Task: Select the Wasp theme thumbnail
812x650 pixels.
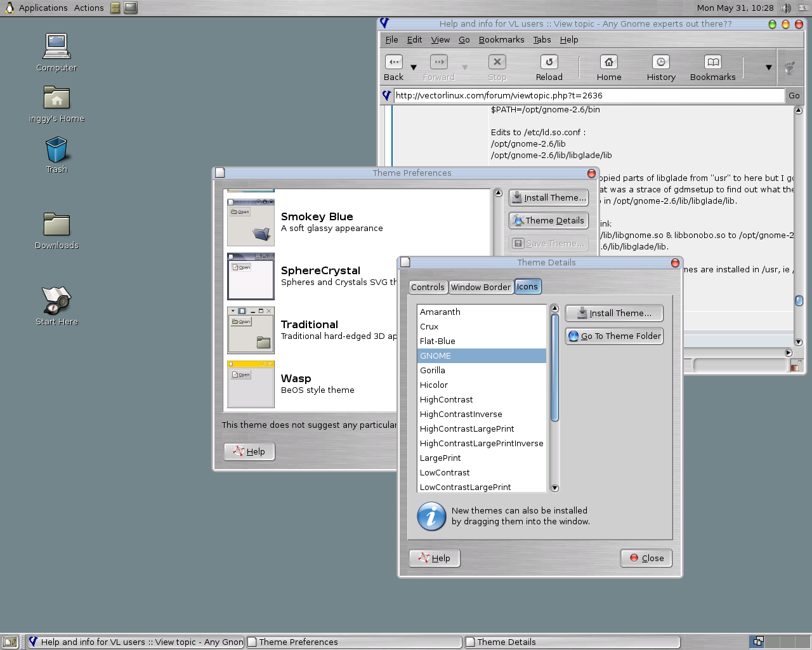Action: pos(251,384)
